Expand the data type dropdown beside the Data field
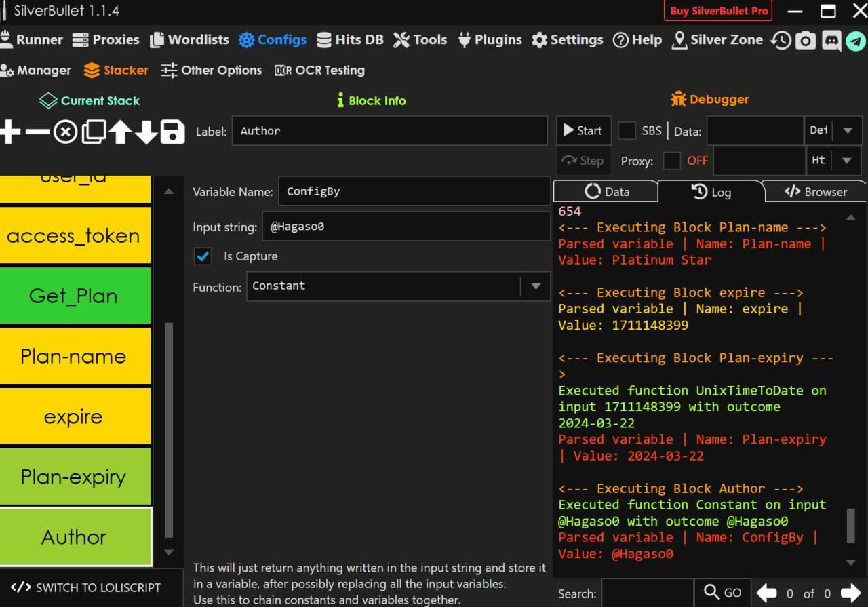The image size is (868, 607). (847, 131)
